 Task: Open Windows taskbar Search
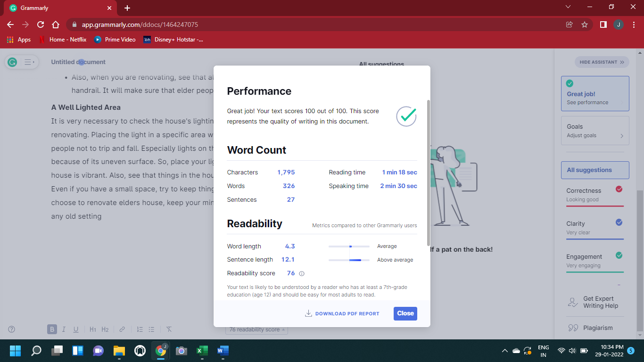36,351
